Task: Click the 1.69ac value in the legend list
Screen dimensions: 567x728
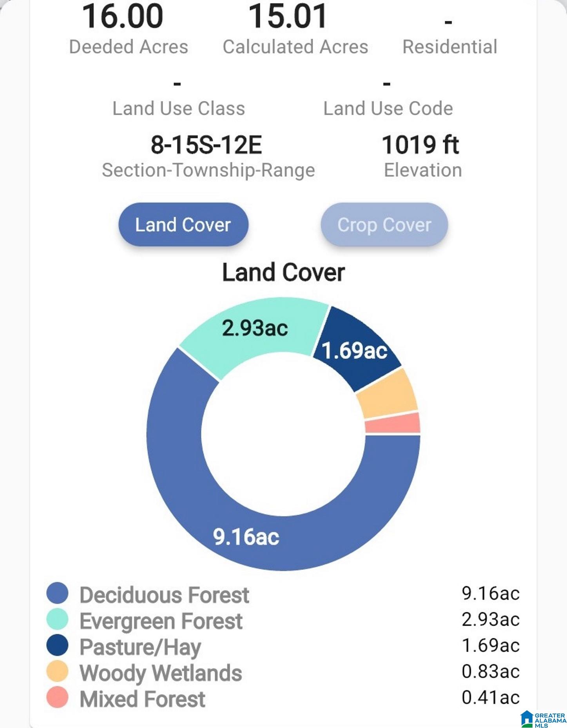Action: pyautogui.click(x=491, y=645)
